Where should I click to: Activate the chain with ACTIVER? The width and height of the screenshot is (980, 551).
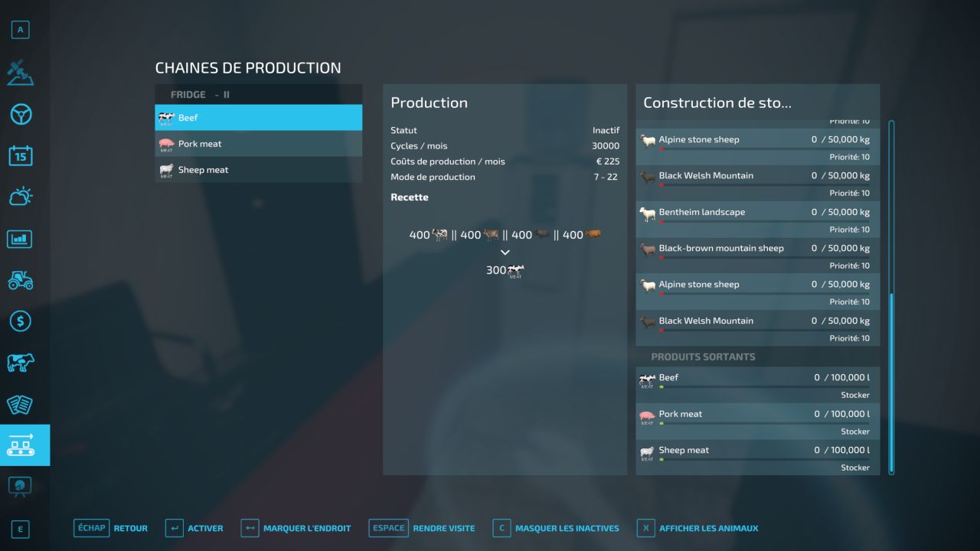[x=205, y=528]
